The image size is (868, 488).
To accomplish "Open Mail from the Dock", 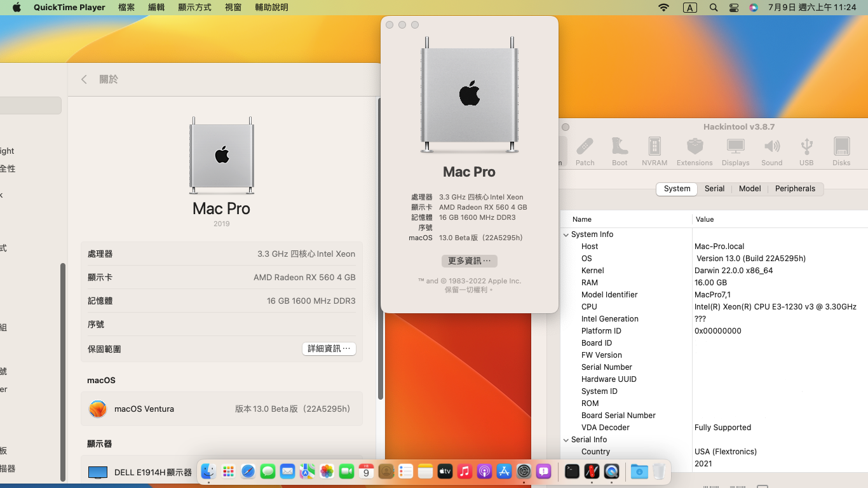I will coord(287,471).
